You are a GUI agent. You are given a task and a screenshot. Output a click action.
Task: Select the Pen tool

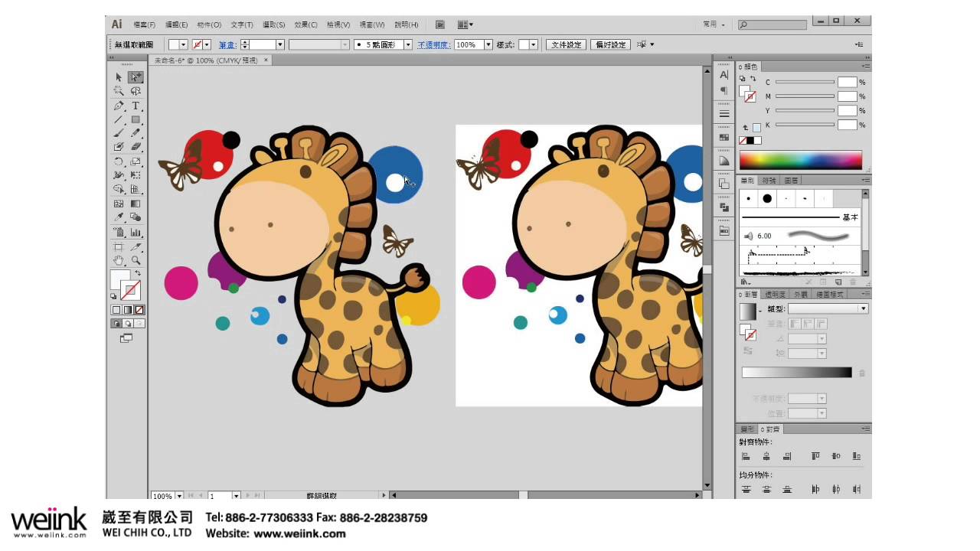pyautogui.click(x=119, y=106)
